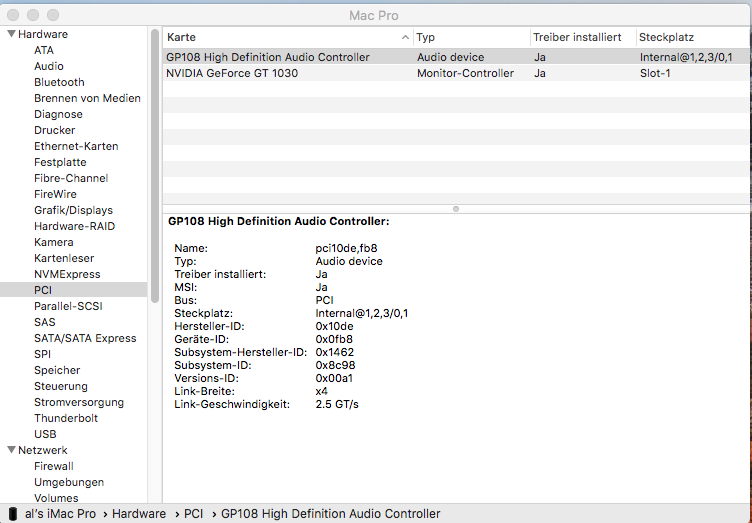Select the Hardware category label
Viewport: 752px width, 523px height.
pos(43,34)
